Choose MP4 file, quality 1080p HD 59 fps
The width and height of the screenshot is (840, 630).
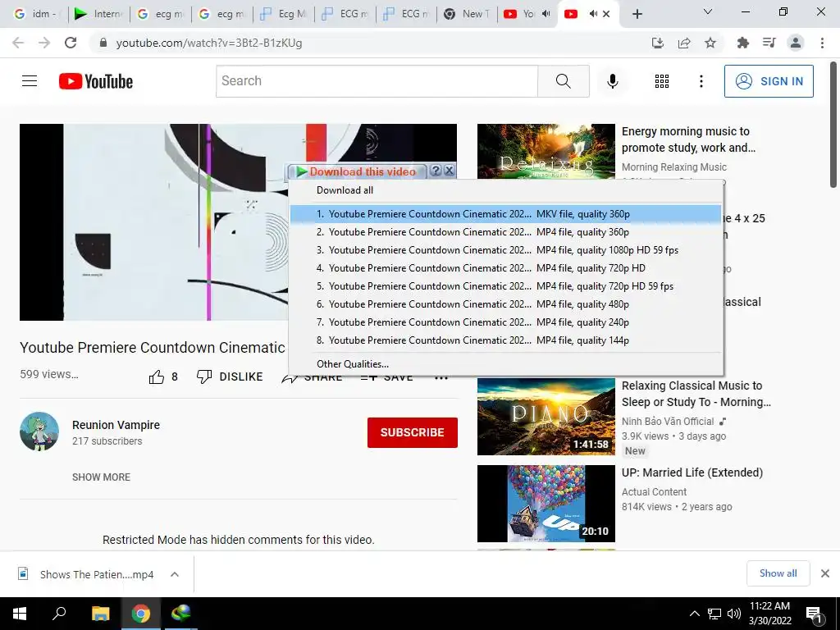point(505,250)
